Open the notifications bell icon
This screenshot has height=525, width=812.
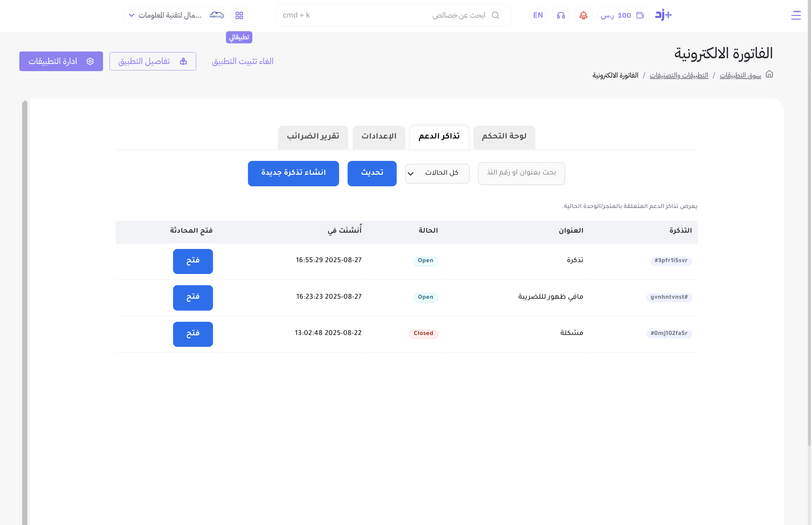[583, 15]
